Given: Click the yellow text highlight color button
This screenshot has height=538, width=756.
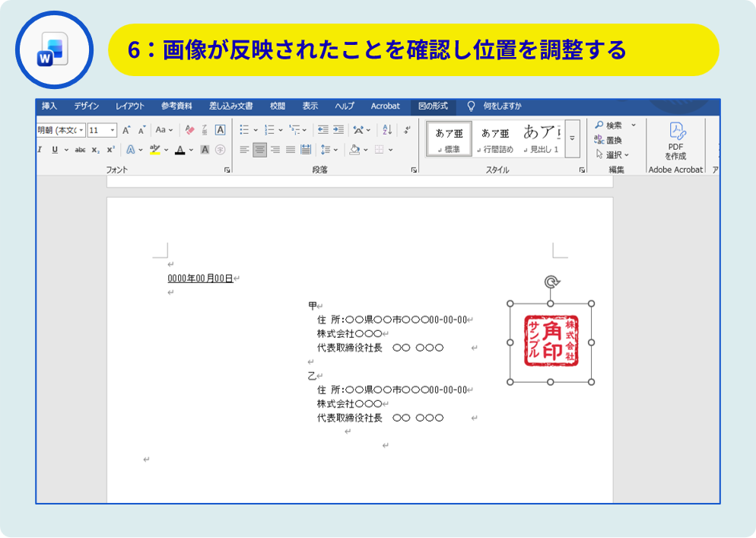Looking at the screenshot, I should click(x=155, y=150).
